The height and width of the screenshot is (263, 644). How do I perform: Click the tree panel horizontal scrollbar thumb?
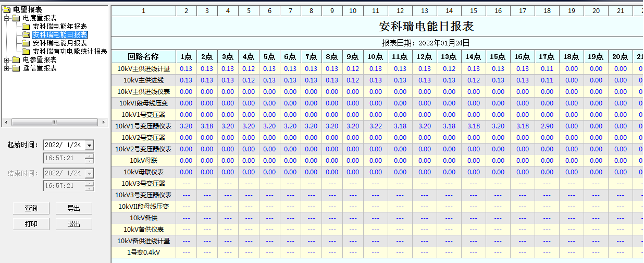pyautogui.click(x=54, y=122)
